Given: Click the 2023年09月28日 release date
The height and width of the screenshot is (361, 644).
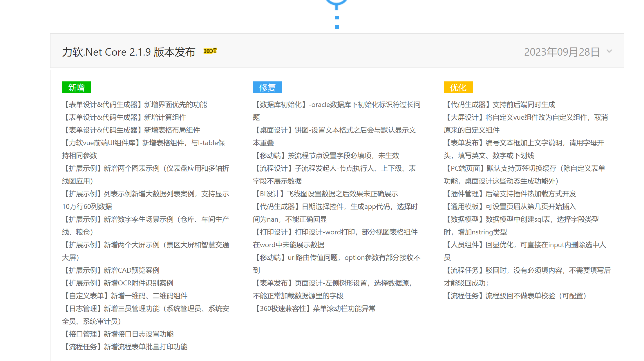Looking at the screenshot, I should (562, 52).
